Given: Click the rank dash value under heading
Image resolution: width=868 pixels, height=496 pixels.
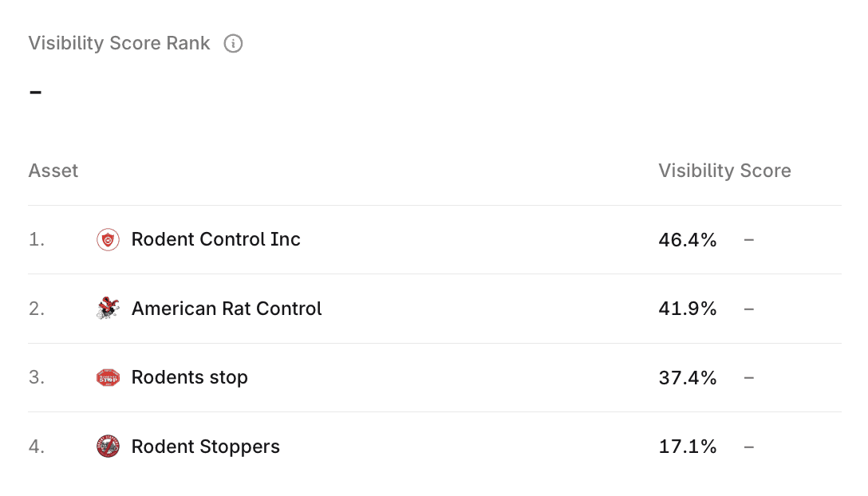Looking at the screenshot, I should 35,93.
